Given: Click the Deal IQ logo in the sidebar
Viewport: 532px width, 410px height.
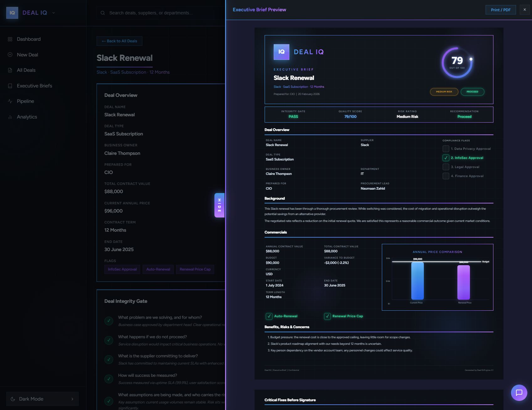Looking at the screenshot, I should (x=12, y=13).
